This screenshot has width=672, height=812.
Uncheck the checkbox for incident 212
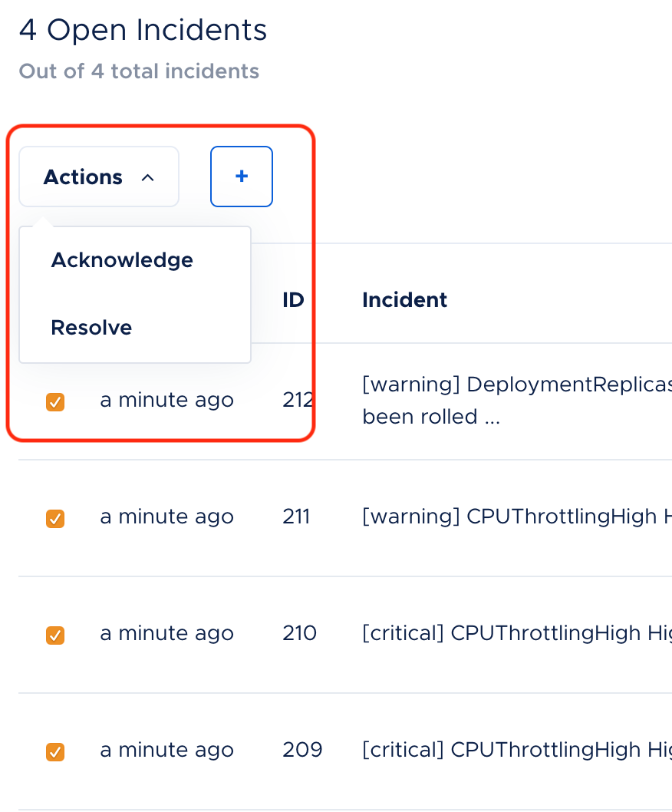pos(55,402)
